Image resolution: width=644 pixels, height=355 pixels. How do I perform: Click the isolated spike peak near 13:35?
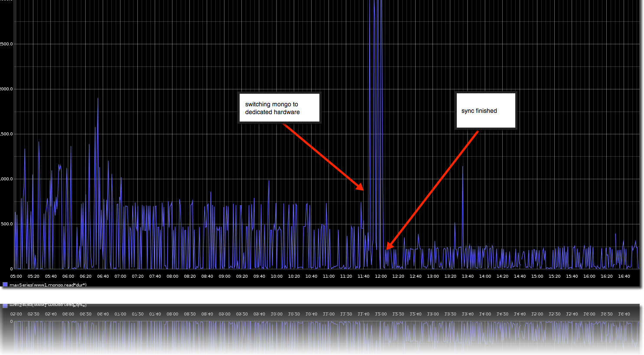point(462,167)
